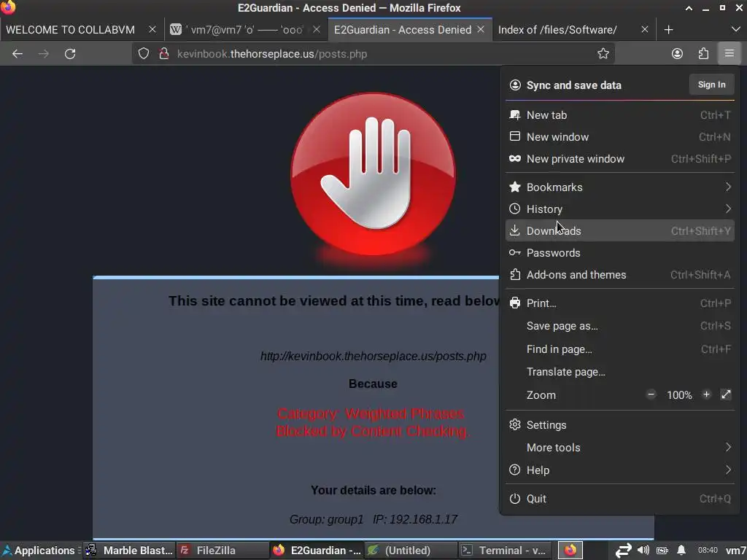Open notifications bell tray icon
747x560 pixels.
(x=681, y=551)
